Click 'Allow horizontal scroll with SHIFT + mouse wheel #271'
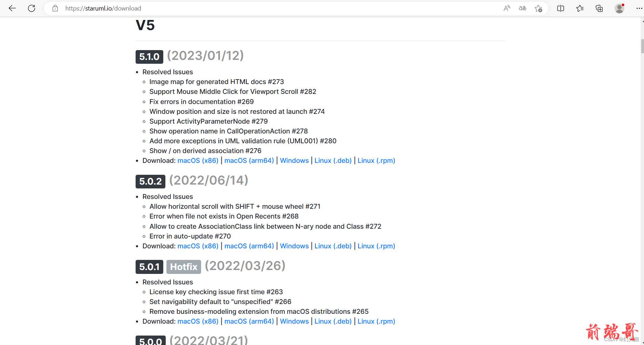644x345 pixels. tap(235, 206)
